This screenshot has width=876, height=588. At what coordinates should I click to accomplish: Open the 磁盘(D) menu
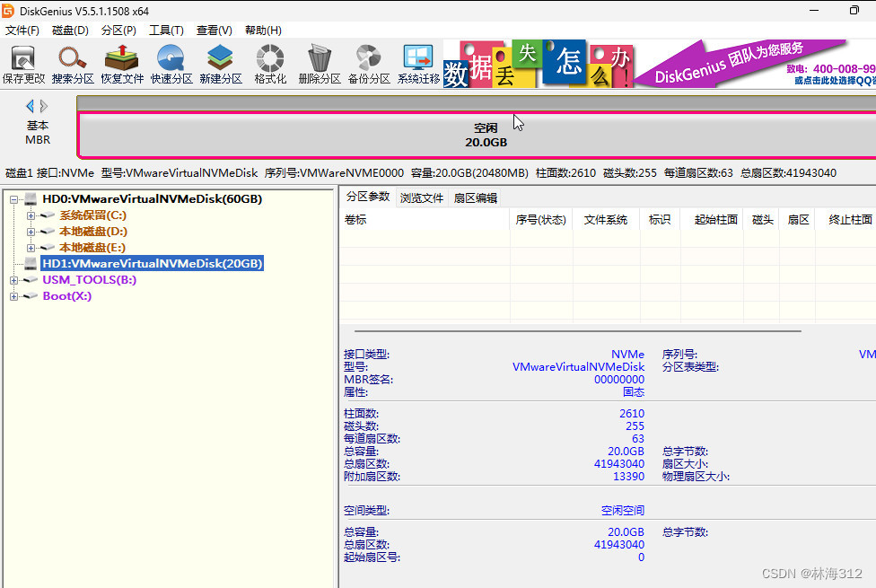pos(70,31)
